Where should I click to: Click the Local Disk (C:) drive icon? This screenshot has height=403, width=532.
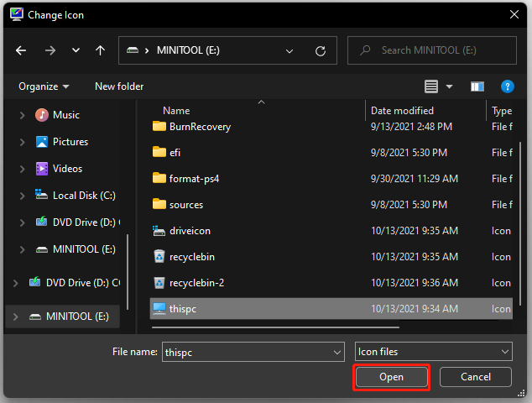tap(41, 194)
